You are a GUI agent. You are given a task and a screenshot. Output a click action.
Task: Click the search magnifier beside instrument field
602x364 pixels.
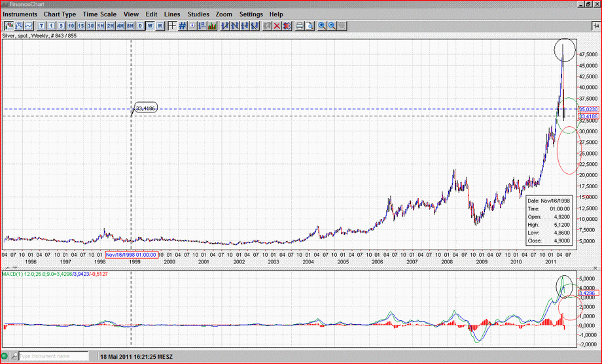[14, 356]
